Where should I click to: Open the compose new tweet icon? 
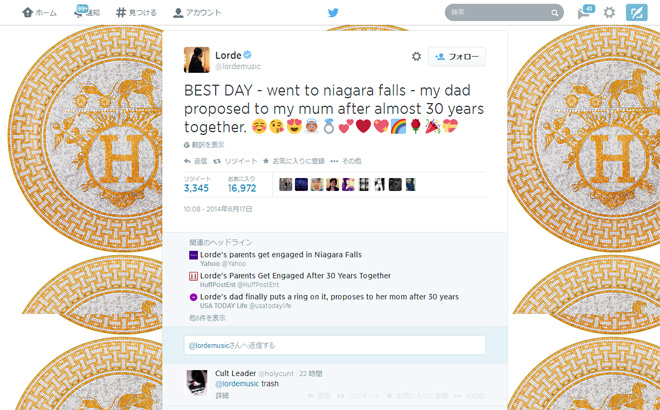pos(636,13)
